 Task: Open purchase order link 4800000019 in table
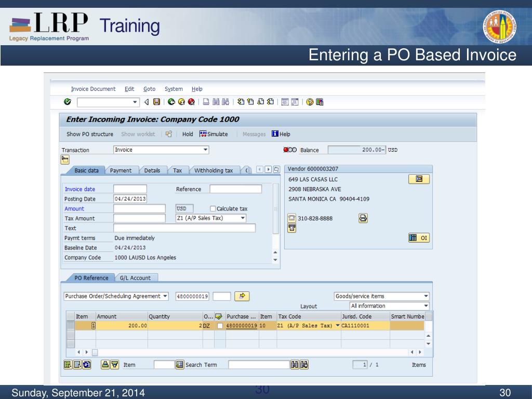coord(242,326)
